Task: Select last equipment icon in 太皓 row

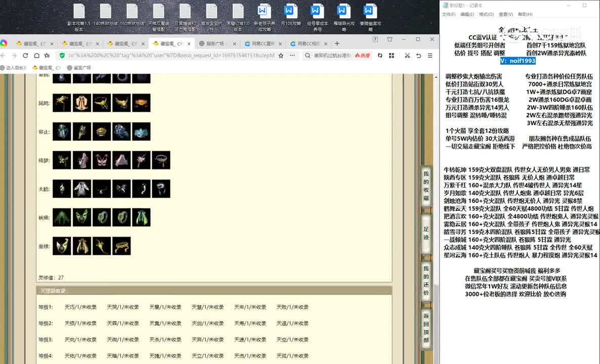Action: click(161, 189)
